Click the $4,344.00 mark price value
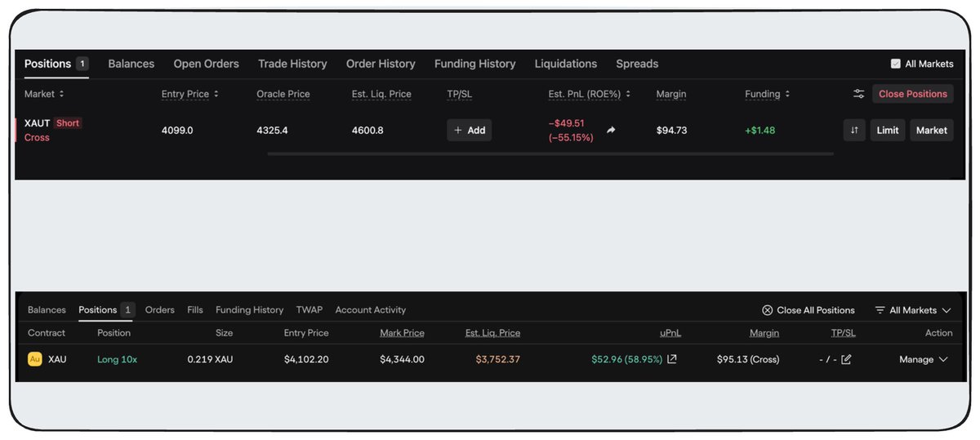Image resolution: width=980 pixels, height=440 pixels. 402,359
